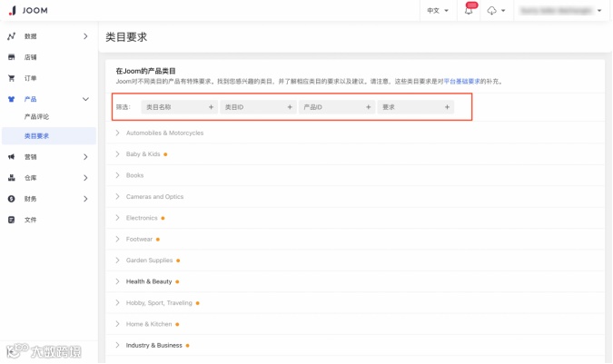Expand the Home & Kitchen category

[118, 324]
